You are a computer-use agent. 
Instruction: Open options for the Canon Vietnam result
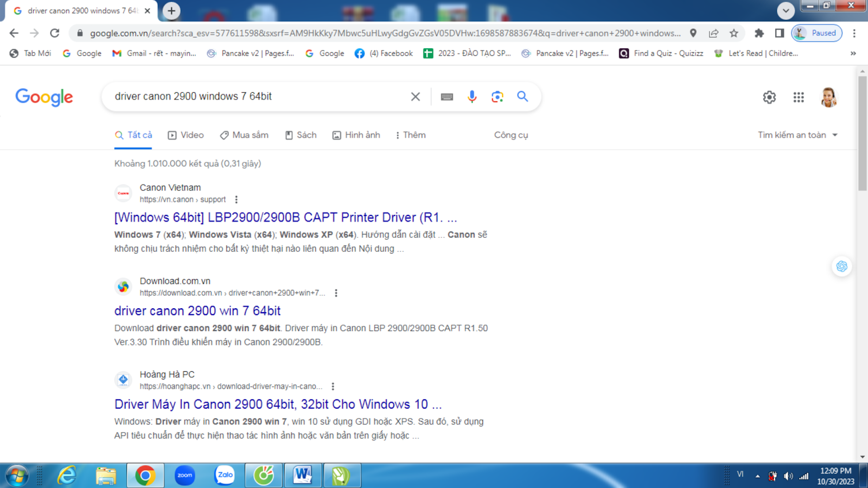point(236,200)
